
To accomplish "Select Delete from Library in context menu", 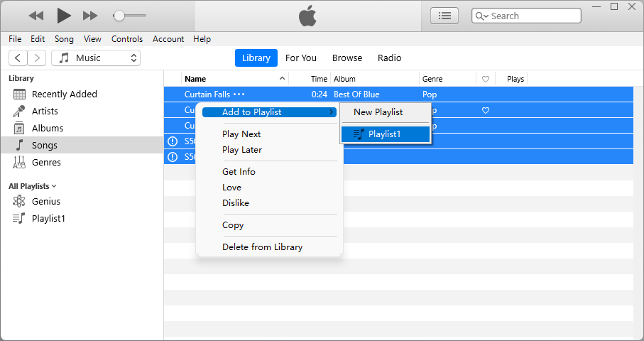I will coord(262,247).
